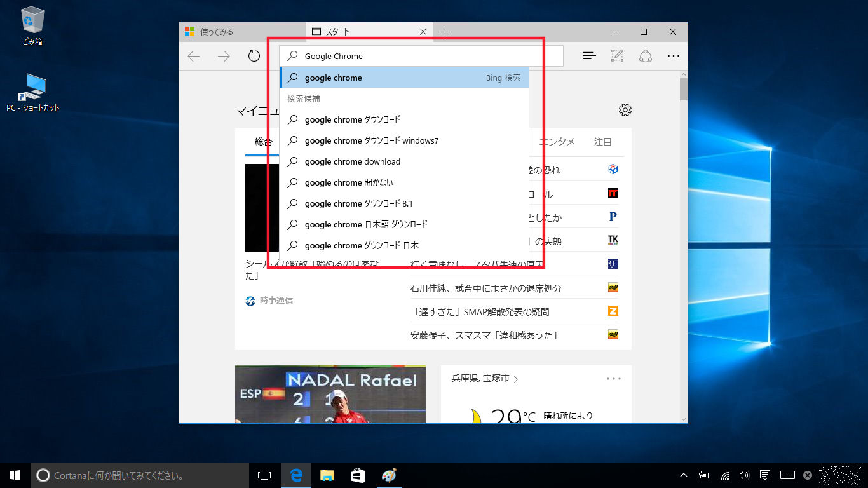The width and height of the screenshot is (868, 488).
Task: Switch to the 使ってみる tab
Action: coord(243,32)
